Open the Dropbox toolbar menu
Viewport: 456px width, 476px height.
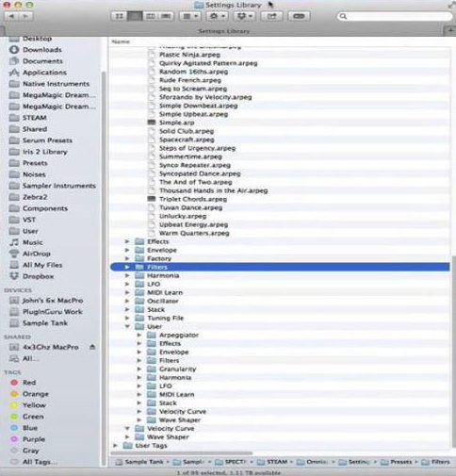tap(244, 16)
